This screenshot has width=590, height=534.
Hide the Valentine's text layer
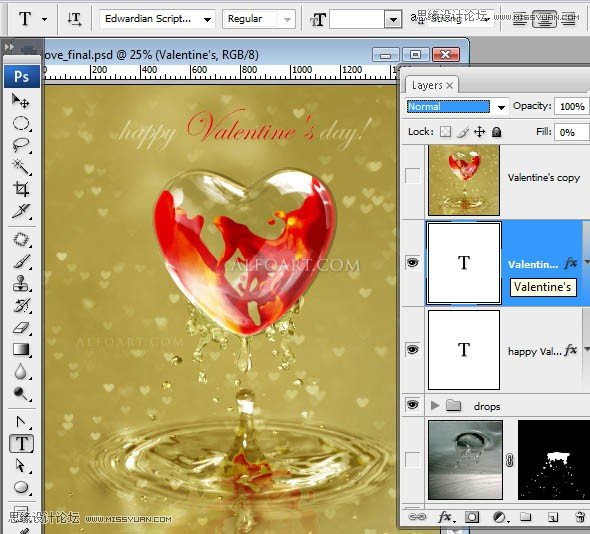(412, 262)
